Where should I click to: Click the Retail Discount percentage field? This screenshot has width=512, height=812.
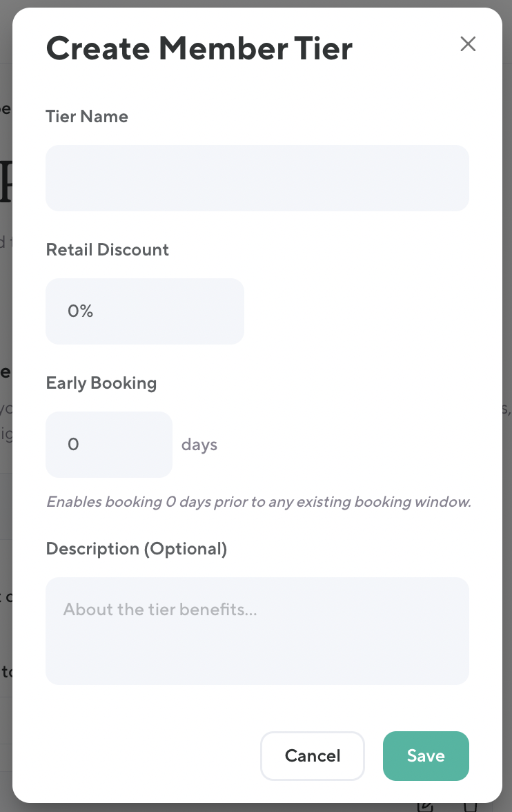coord(145,311)
